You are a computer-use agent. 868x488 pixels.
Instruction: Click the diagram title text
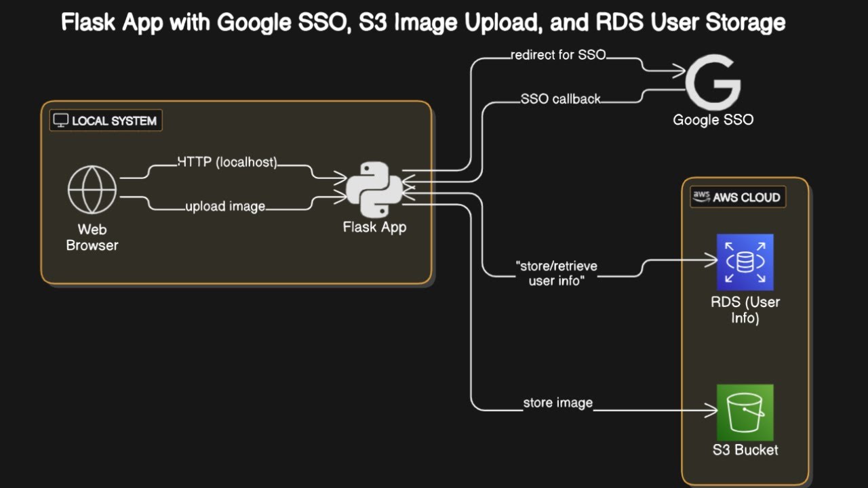pyautogui.click(x=424, y=22)
